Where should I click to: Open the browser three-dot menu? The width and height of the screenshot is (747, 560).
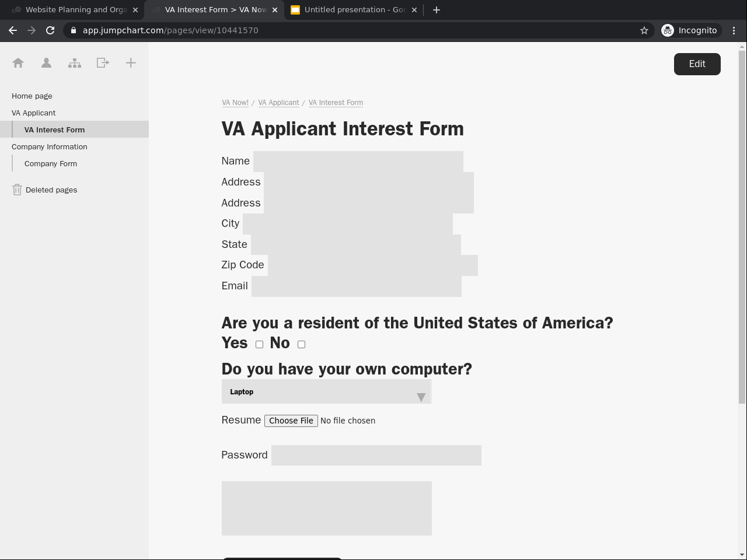point(734,30)
